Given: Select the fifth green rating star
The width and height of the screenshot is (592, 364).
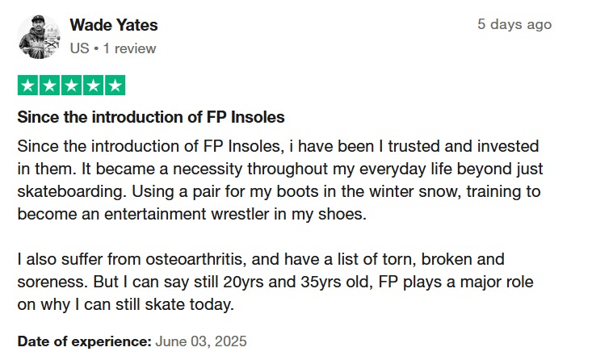Looking at the screenshot, I should pyautogui.click(x=115, y=86).
